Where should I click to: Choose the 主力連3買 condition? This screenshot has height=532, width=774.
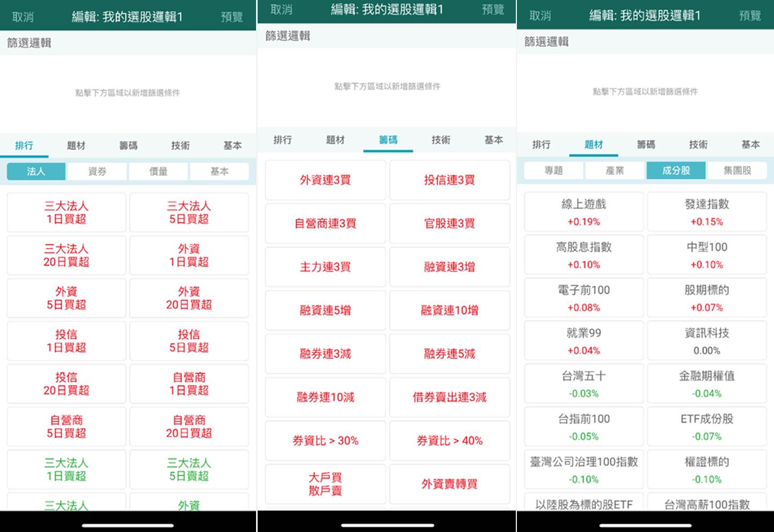click(x=325, y=267)
